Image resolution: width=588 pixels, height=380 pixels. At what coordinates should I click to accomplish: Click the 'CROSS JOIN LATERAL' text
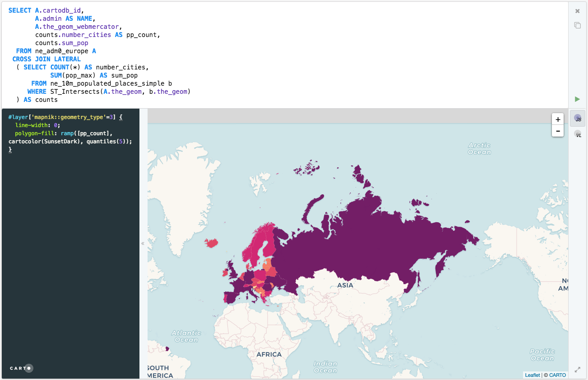click(x=46, y=59)
